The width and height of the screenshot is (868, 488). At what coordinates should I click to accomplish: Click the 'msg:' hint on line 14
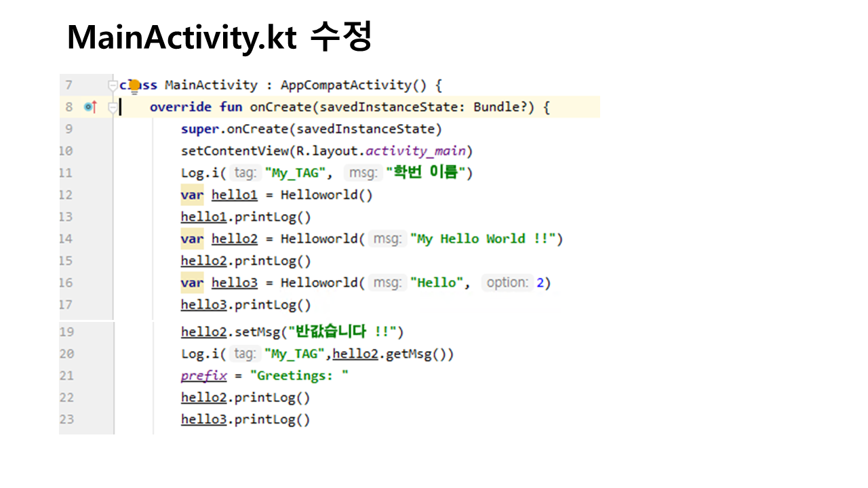[387, 239]
